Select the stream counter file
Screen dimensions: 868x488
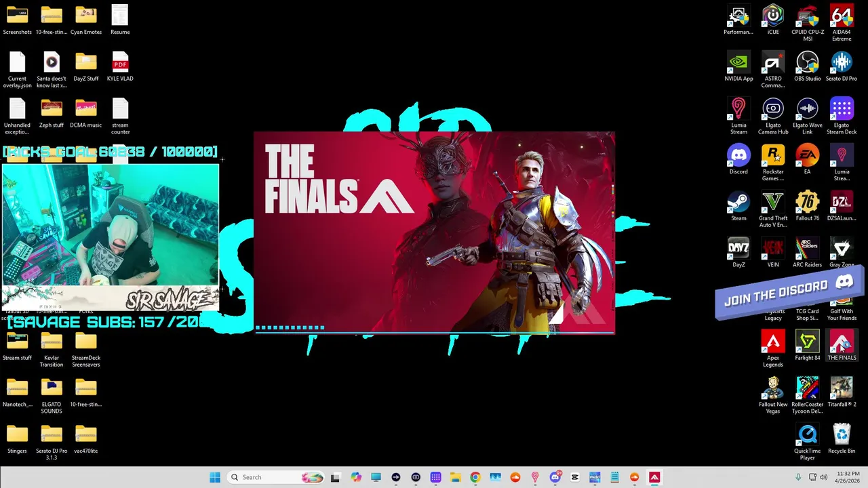coord(120,117)
